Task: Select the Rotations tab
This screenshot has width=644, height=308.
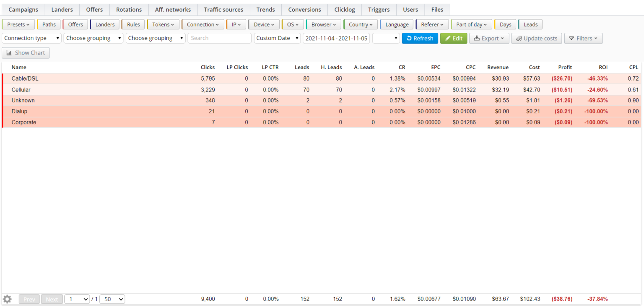Action: (x=129, y=10)
